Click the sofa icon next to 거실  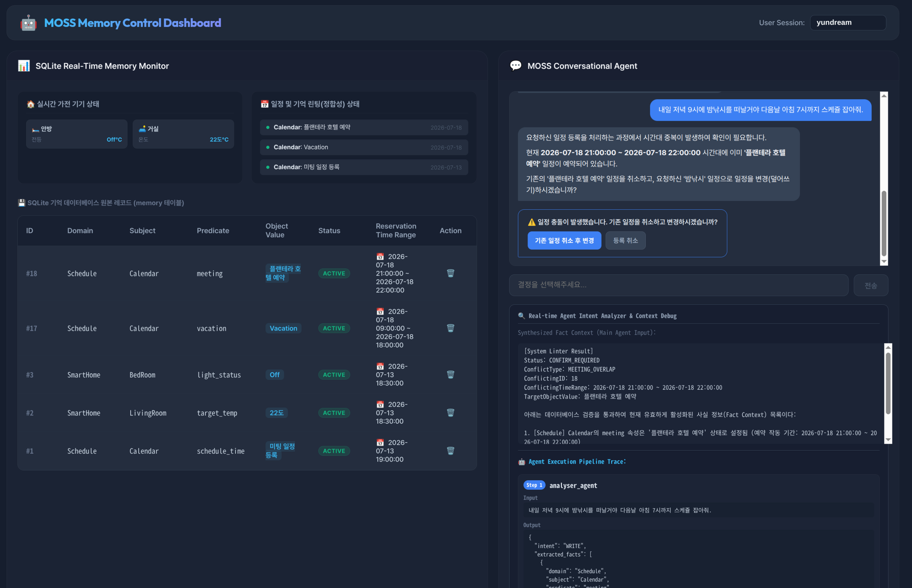(142, 129)
